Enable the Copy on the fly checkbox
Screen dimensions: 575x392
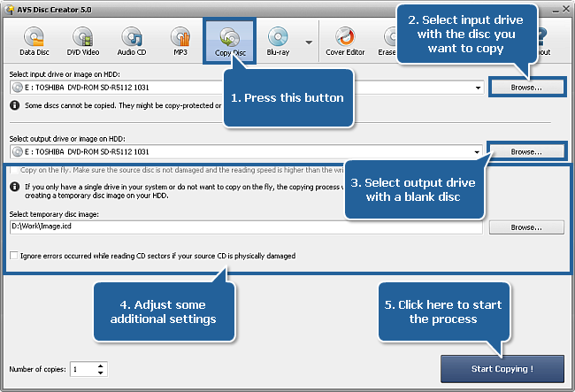tap(13, 170)
